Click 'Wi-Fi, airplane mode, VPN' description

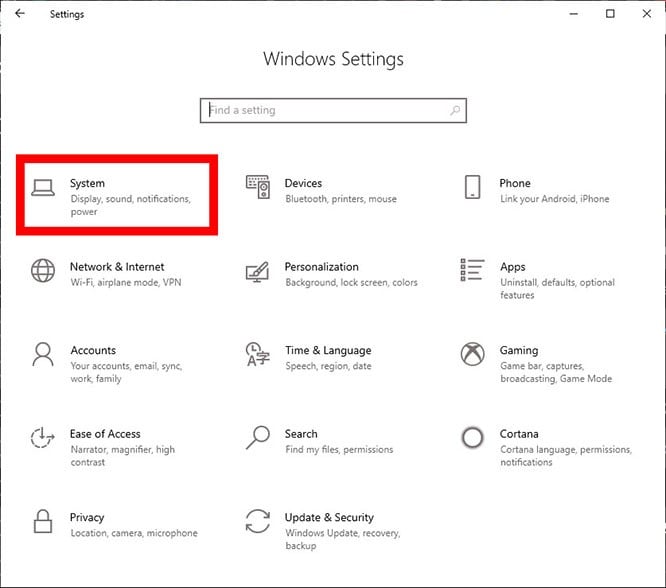(126, 283)
